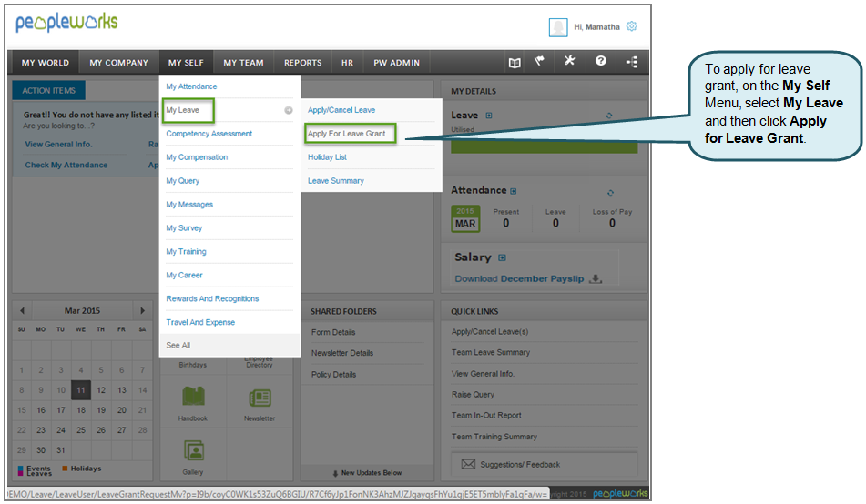This screenshot has width=866, height=504.
Task: Open the handbook book icon in toolbar
Action: [515, 63]
